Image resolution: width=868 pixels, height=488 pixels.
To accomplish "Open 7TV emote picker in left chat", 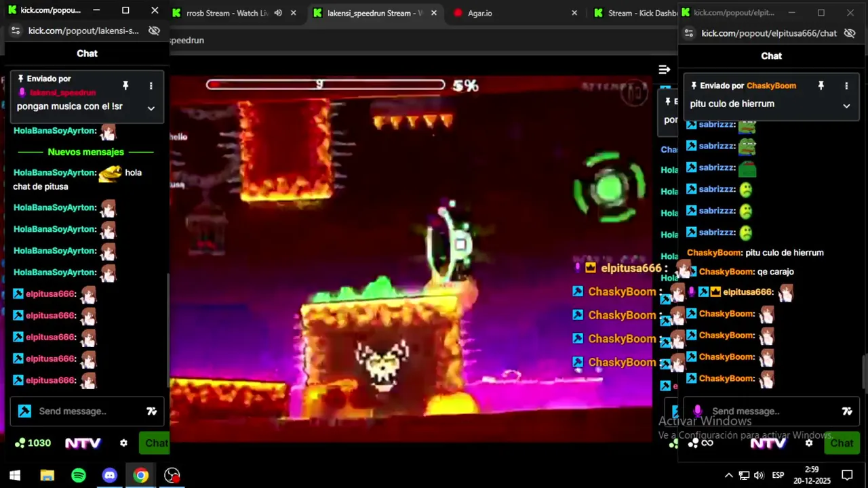I will 152,411.
